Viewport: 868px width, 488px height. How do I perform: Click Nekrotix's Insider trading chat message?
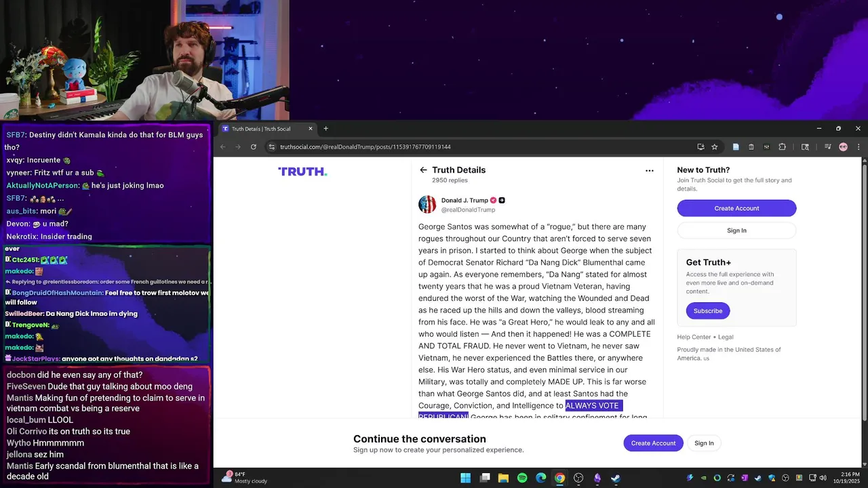49,237
